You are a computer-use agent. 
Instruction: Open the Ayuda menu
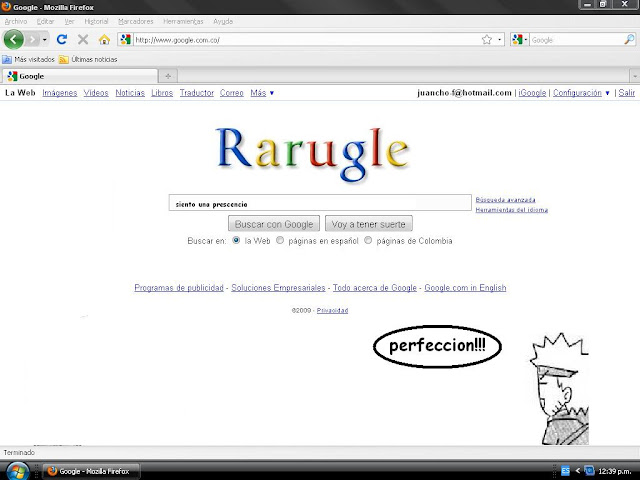223,21
